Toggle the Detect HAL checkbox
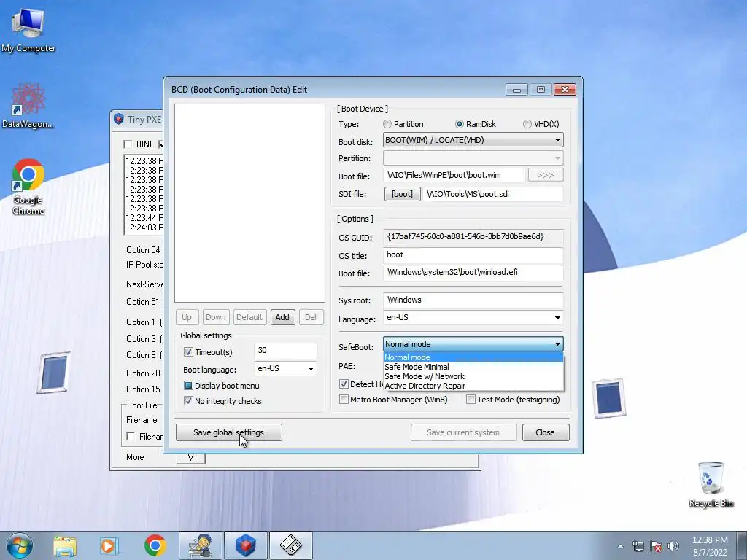Image resolution: width=747 pixels, height=560 pixels. pos(344,384)
